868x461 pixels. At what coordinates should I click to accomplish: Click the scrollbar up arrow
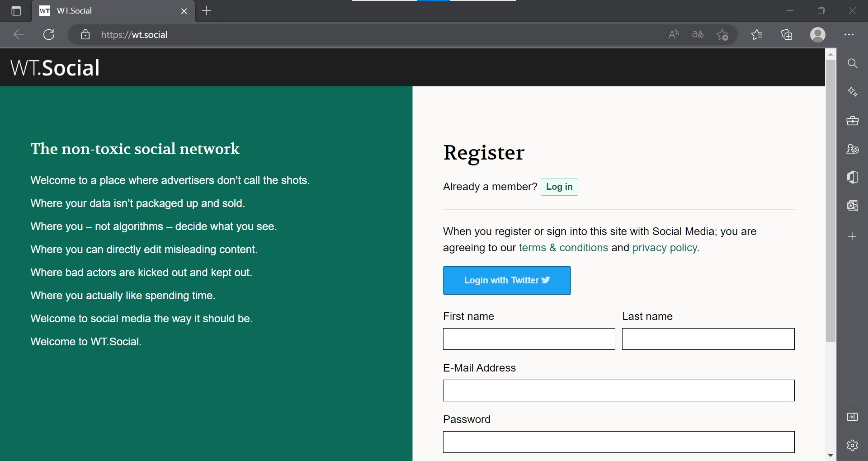[830, 54]
